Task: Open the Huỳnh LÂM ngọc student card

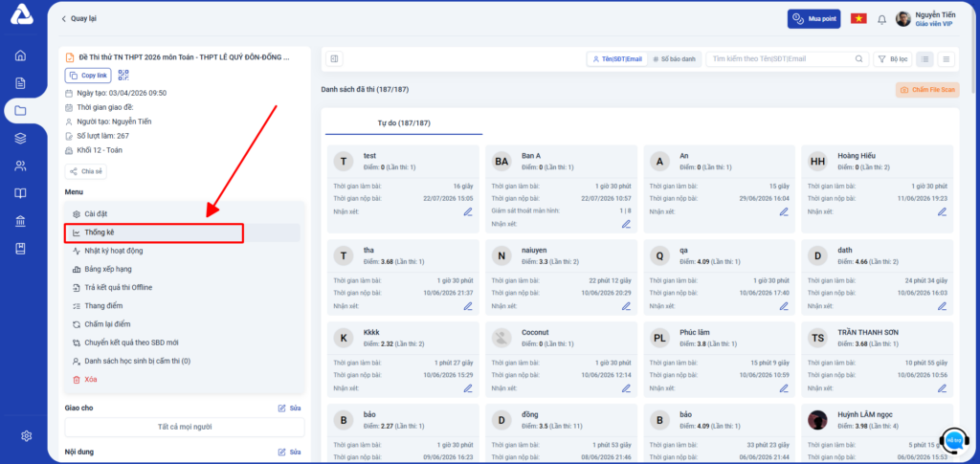Action: (878, 434)
